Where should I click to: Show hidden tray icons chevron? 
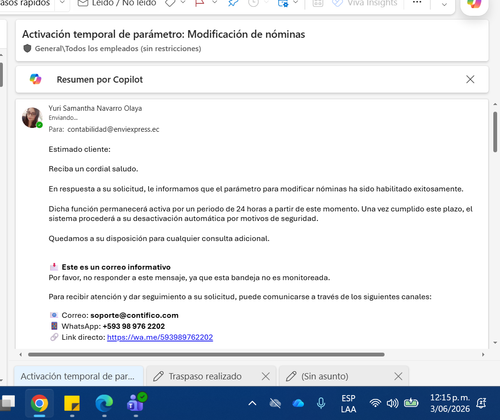[252, 404]
